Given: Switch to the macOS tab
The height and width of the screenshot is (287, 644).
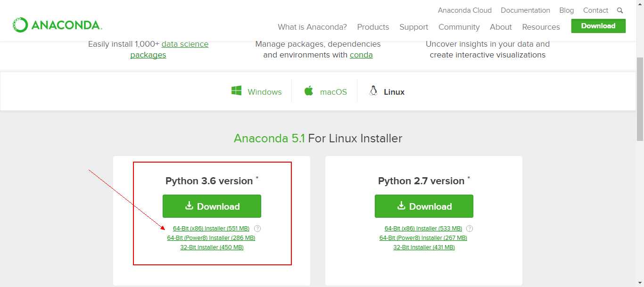Looking at the screenshot, I should click(325, 91).
